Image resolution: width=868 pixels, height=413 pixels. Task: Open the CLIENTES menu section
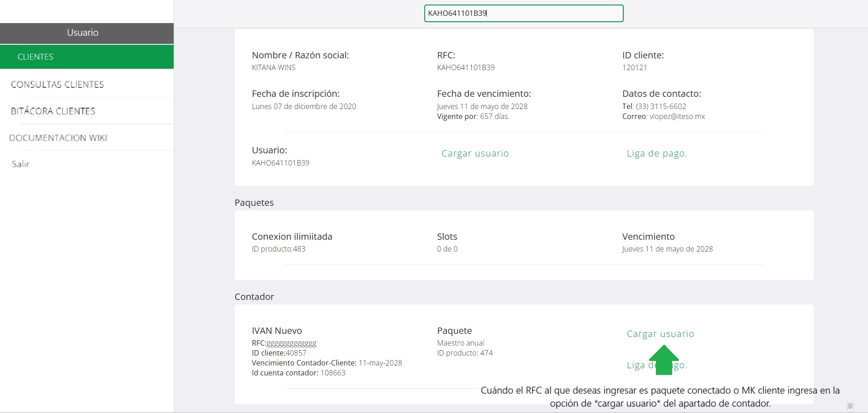pyautogui.click(x=87, y=57)
